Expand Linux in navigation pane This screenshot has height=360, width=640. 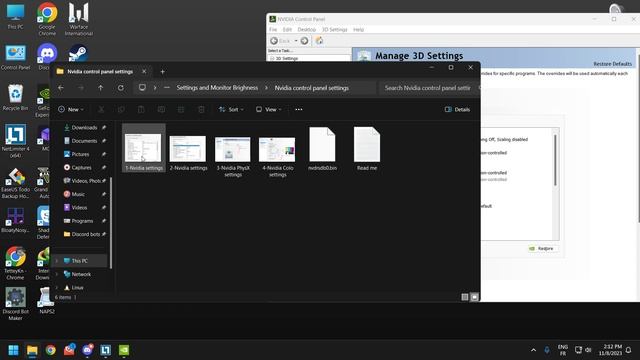57,288
